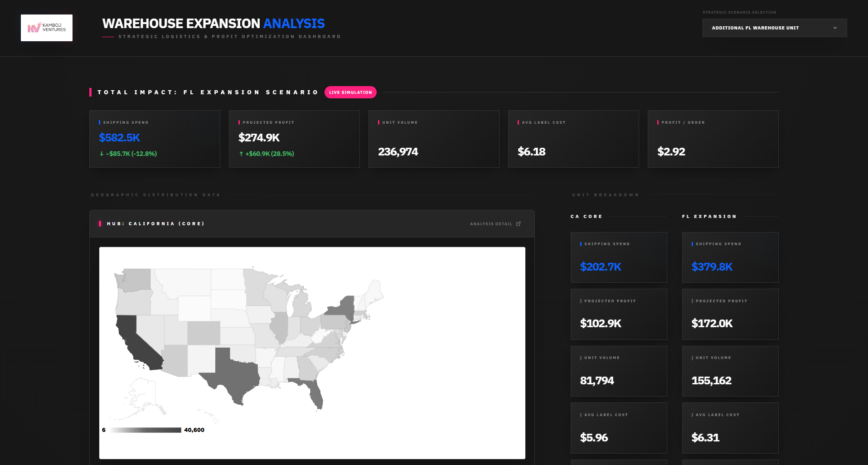This screenshot has width=868, height=465.
Task: Expand the scenario dropdown arrow
Action: [x=835, y=28]
